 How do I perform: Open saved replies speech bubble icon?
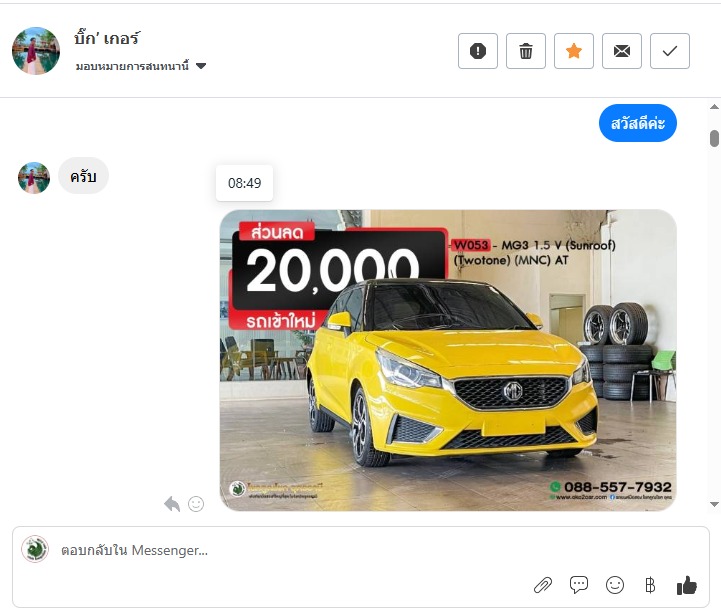point(578,585)
